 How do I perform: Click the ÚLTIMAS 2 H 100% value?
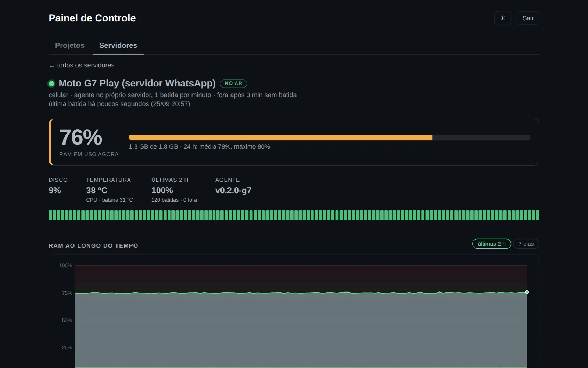pyautogui.click(x=162, y=191)
